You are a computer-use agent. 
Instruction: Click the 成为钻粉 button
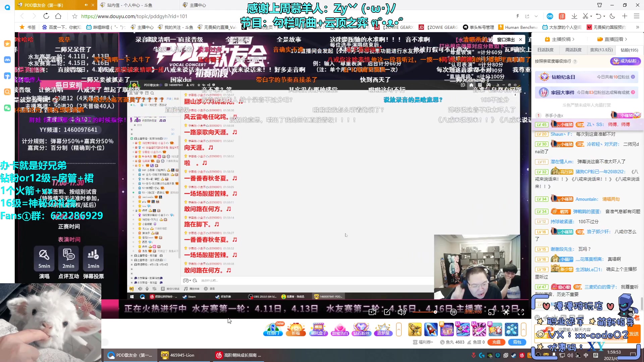pos(625,61)
